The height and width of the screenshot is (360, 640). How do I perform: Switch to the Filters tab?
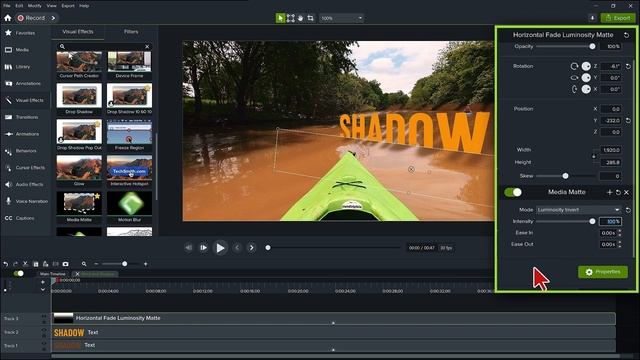coord(131,32)
